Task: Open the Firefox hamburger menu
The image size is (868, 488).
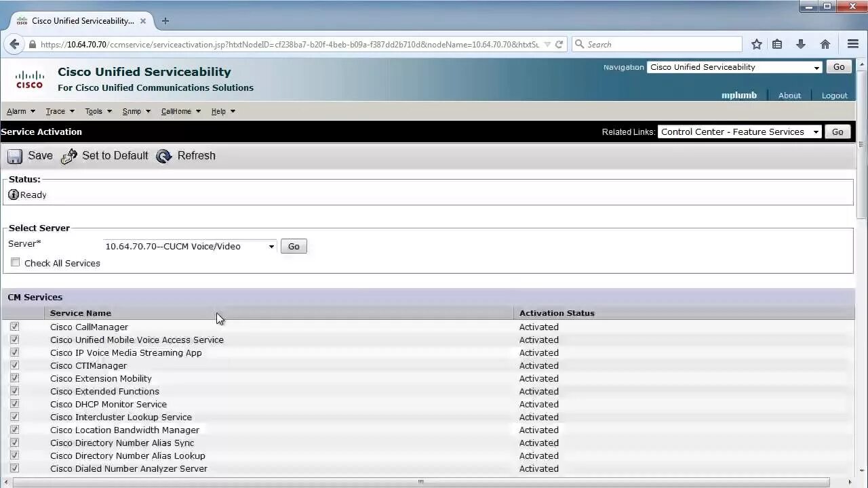Action: tap(853, 44)
